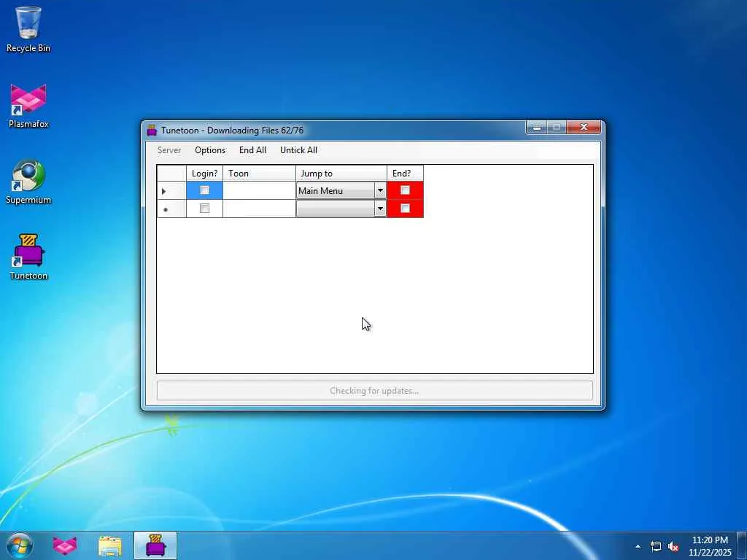Screen dimensions: 747x560
Task: Open the clock showing 11:20 PM
Action: tap(710, 546)
